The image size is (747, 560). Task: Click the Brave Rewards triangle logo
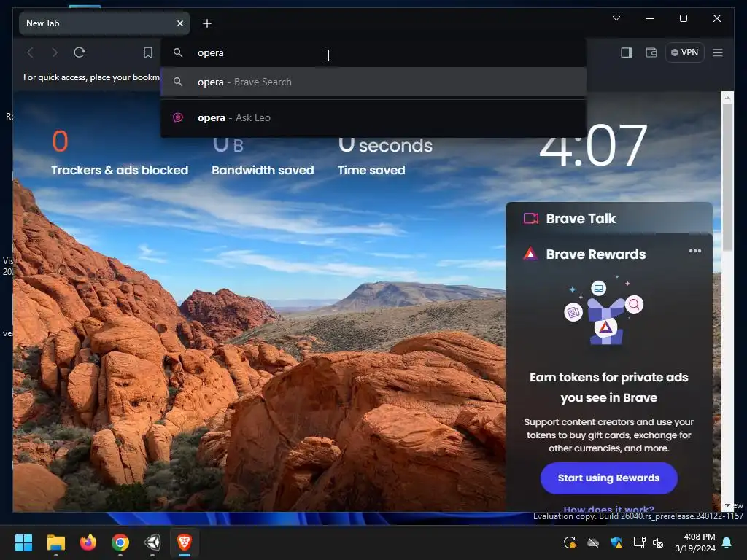coord(530,253)
